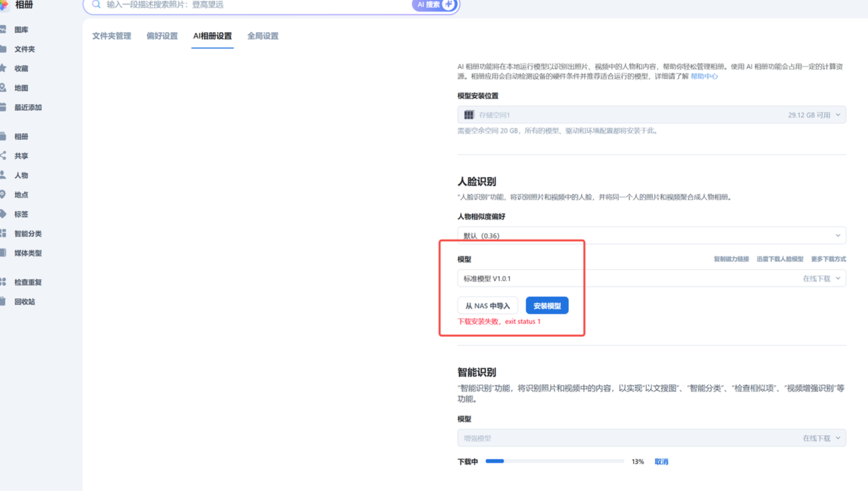Go to 文件夹 in the sidebar
The image size is (868, 491).
tap(24, 49)
